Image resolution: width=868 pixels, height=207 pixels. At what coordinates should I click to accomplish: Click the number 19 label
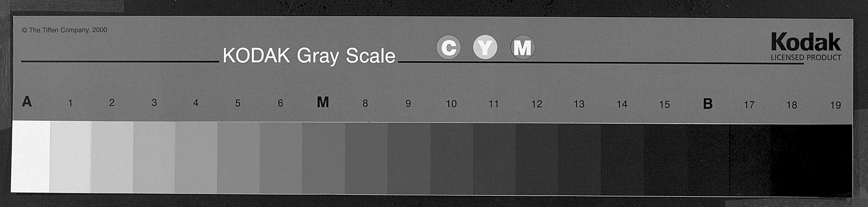coord(836,105)
